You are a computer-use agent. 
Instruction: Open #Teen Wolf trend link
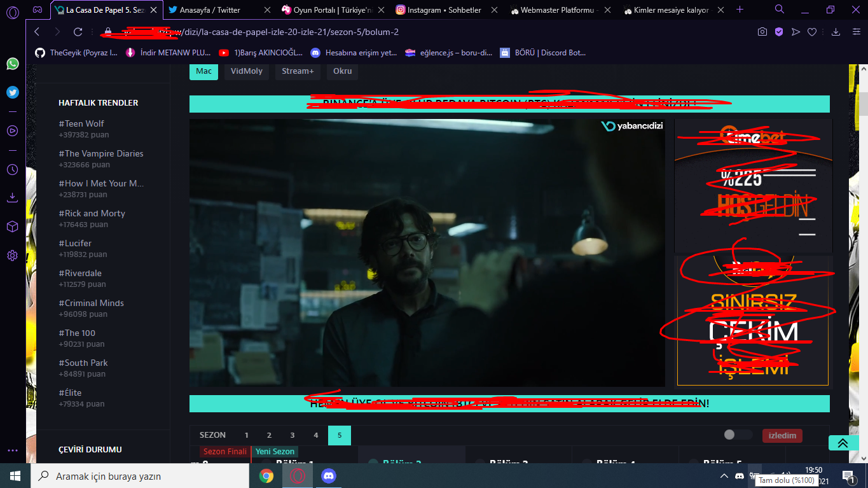[81, 123]
